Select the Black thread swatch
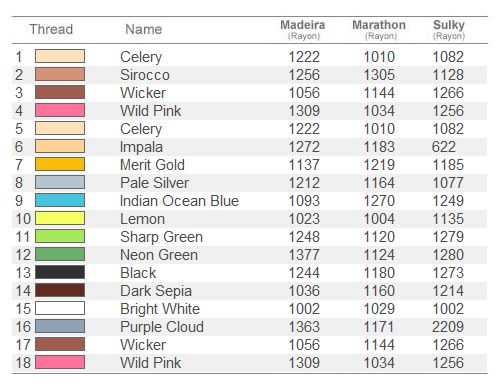Screen dimensions: 500x384 (x=60, y=272)
